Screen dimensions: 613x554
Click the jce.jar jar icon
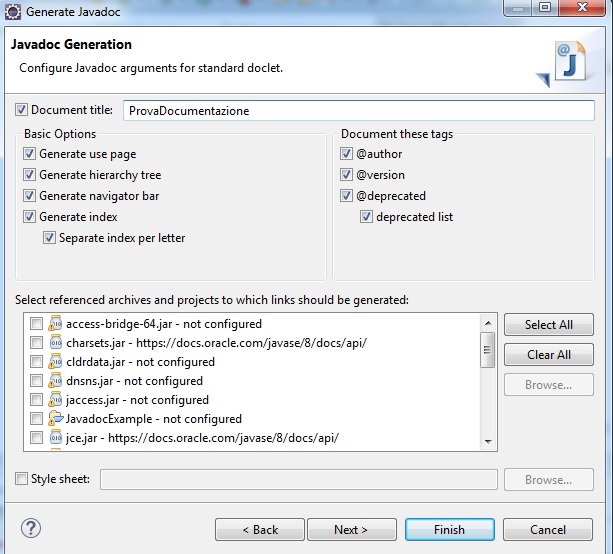tap(56, 437)
